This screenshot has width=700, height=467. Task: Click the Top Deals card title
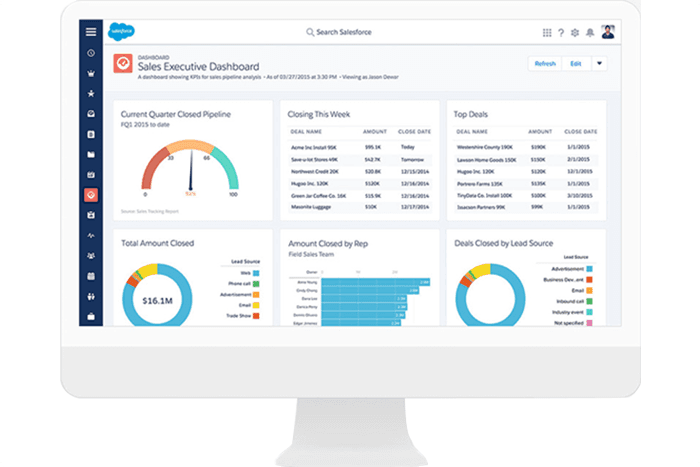[471, 114]
